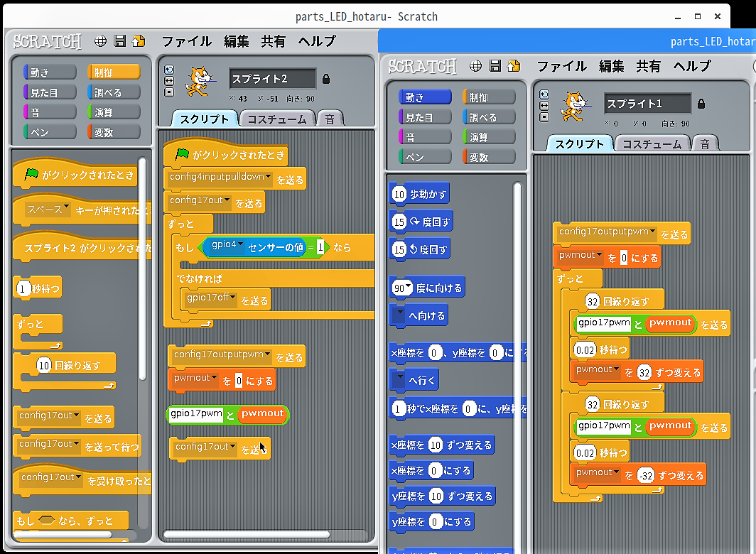This screenshot has width=756, height=554.
Task: Click the vertical scrollbar of スプライト2 block palette
Action: click(142, 269)
